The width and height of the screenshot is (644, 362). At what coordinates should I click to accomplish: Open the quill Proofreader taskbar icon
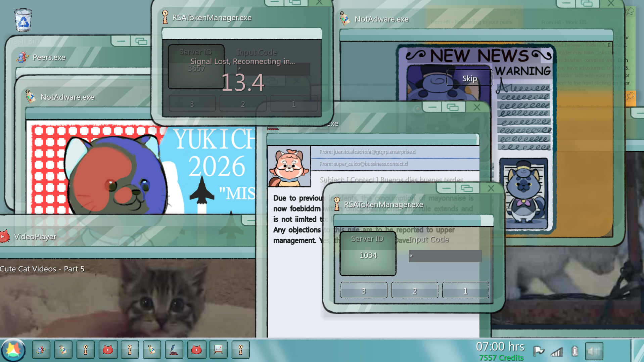(x=174, y=350)
